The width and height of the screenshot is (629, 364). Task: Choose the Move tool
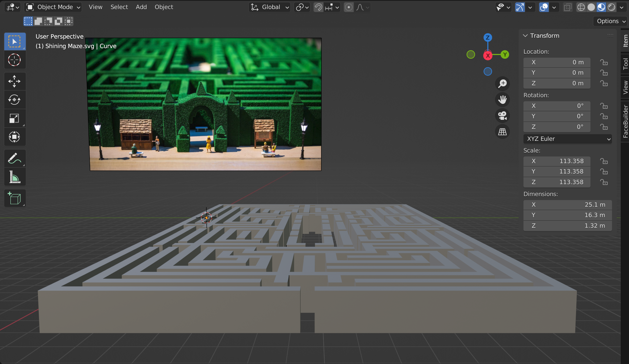(15, 81)
